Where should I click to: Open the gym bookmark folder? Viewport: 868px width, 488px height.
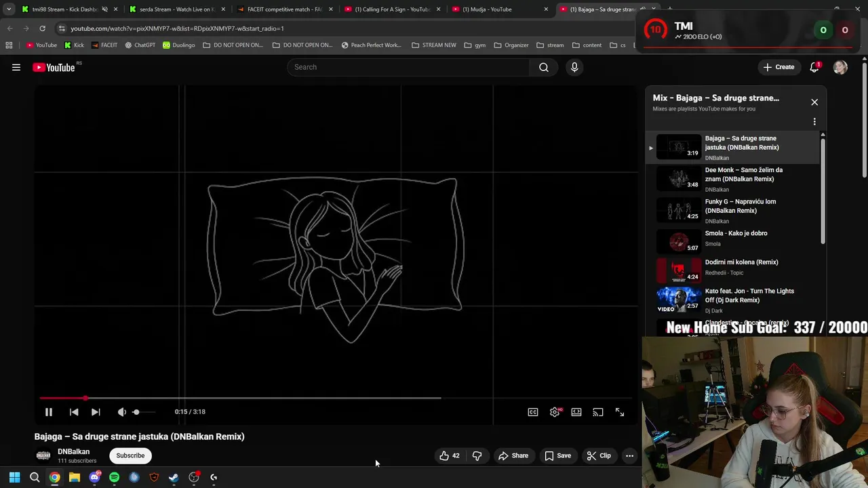click(475, 45)
